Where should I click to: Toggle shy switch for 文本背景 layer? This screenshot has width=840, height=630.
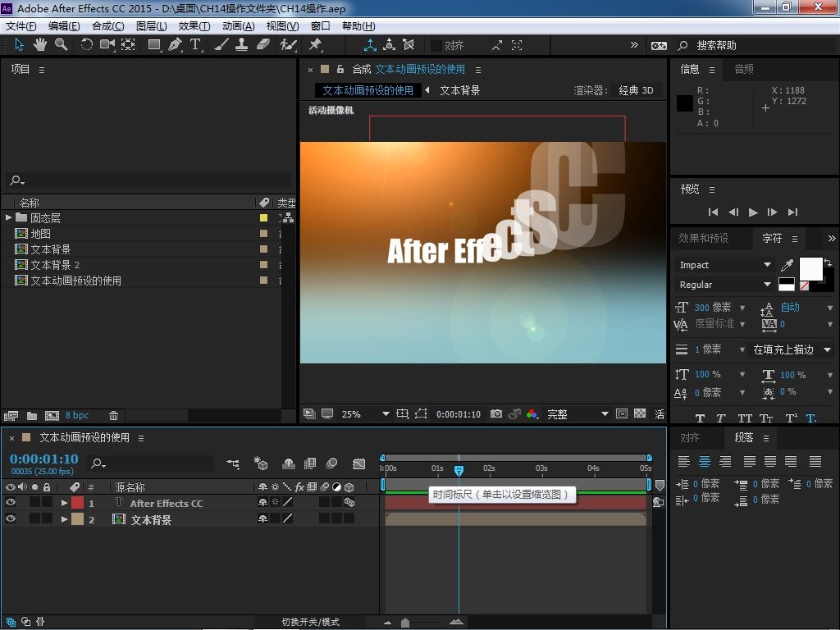click(262, 518)
